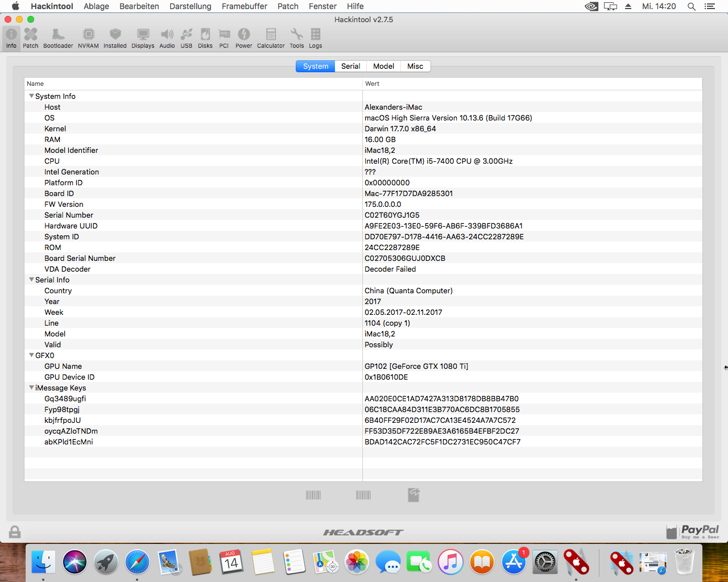Click the padlock icon

pos(15,532)
